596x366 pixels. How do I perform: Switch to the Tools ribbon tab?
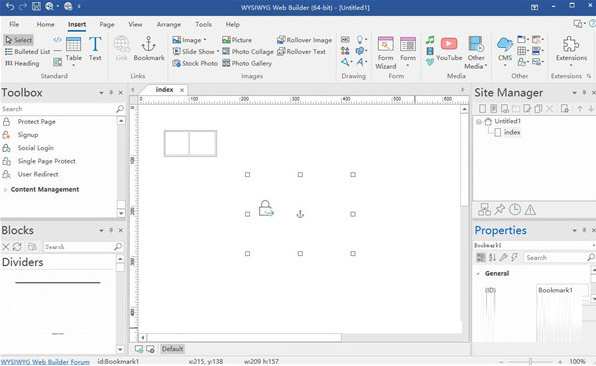(x=203, y=24)
